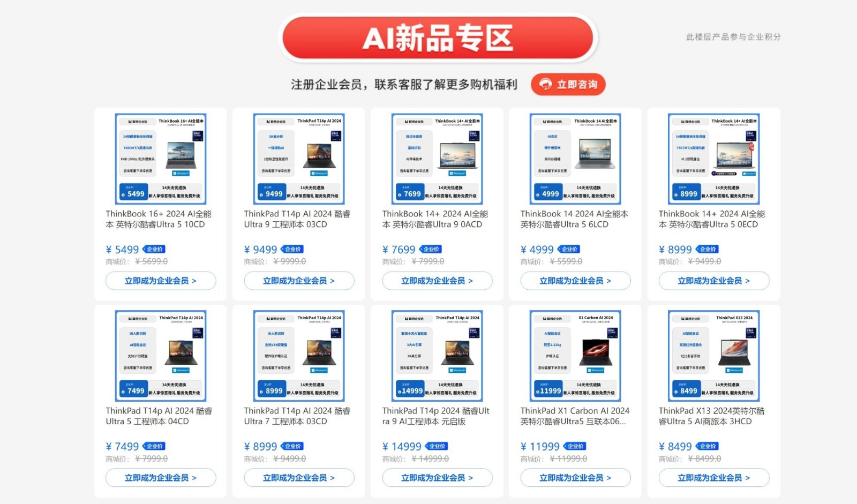Open ThinkPad T14p Ultra 7 03CD image
The width and height of the screenshot is (857, 504).
pos(299,356)
